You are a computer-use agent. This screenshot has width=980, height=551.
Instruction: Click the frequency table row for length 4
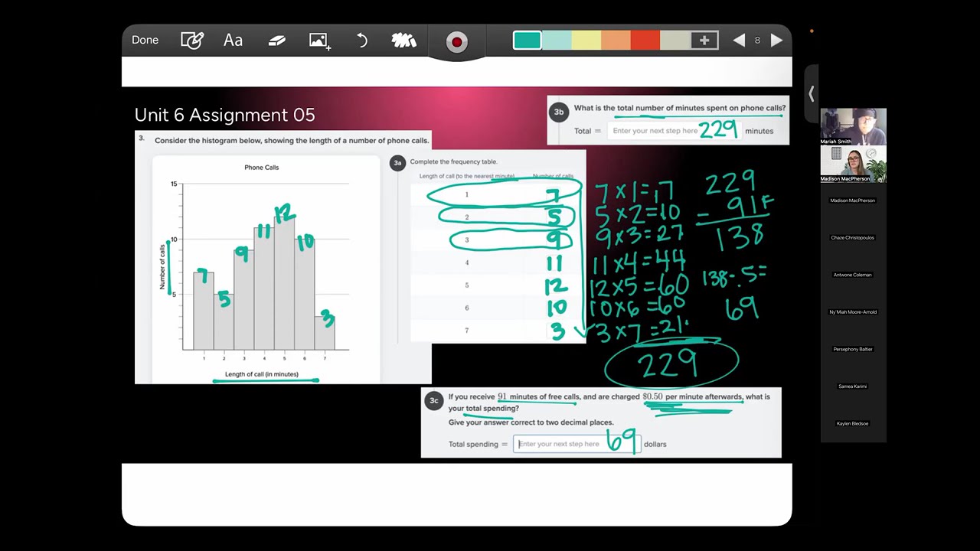498,262
